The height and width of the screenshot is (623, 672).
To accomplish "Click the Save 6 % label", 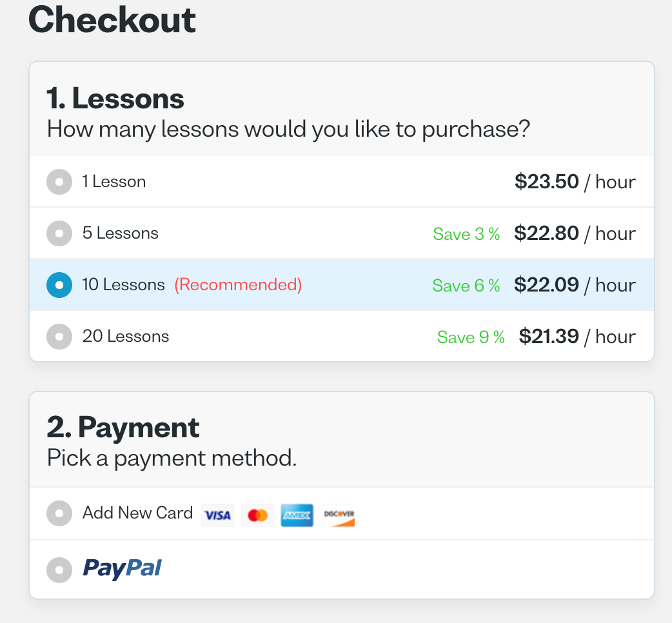I will tap(466, 286).
